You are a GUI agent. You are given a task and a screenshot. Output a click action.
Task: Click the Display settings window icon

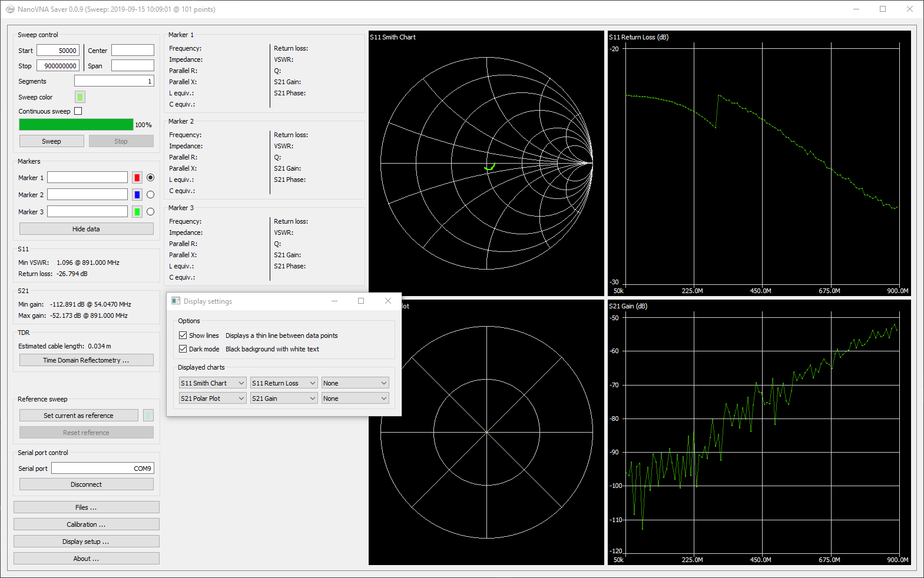click(x=176, y=301)
